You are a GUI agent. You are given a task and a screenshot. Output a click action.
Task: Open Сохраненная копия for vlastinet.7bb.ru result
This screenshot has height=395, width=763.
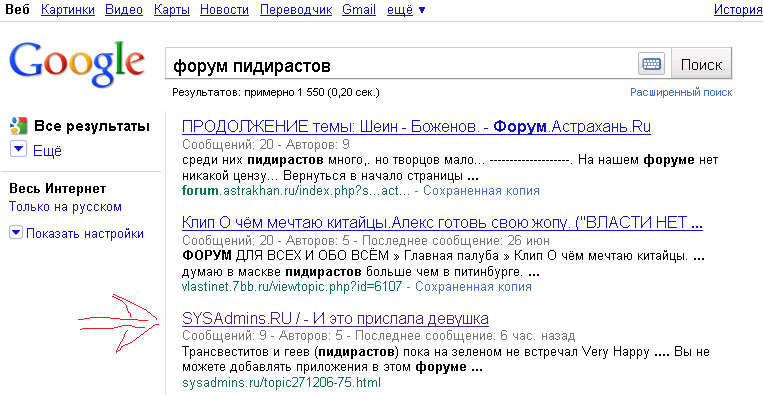473,287
